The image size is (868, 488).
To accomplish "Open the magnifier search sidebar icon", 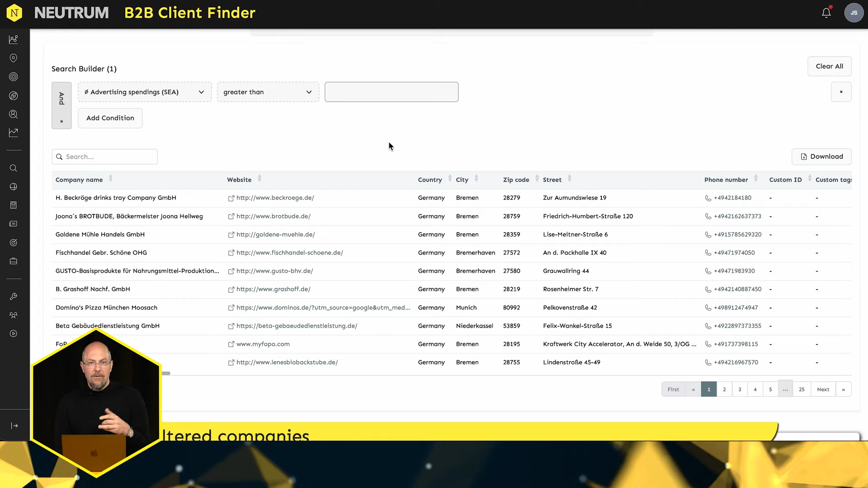I will pyautogui.click(x=14, y=168).
